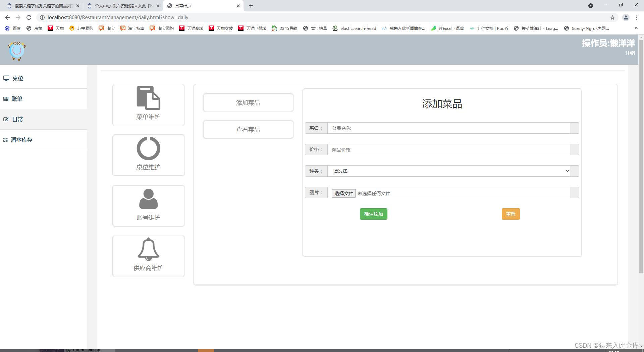
Task: Open the 苏宁易购 bookmark
Action: click(x=81, y=28)
